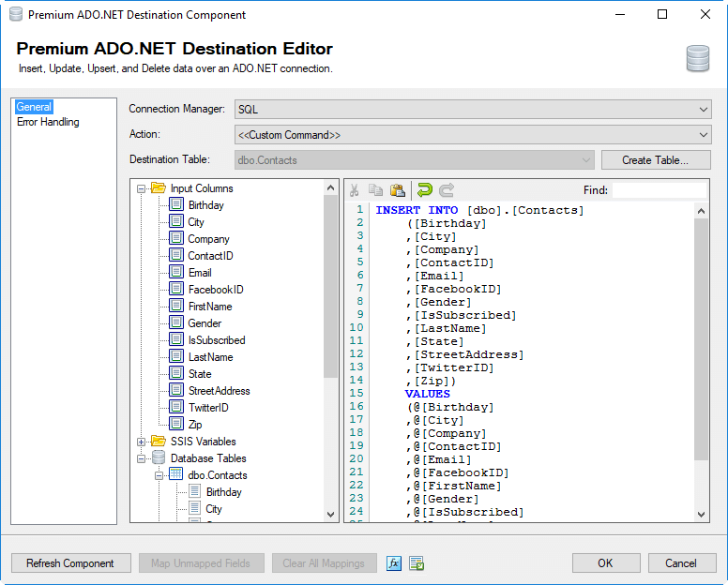Click the Refresh Component button
Image resolution: width=728 pixels, height=585 pixels.
click(70, 563)
